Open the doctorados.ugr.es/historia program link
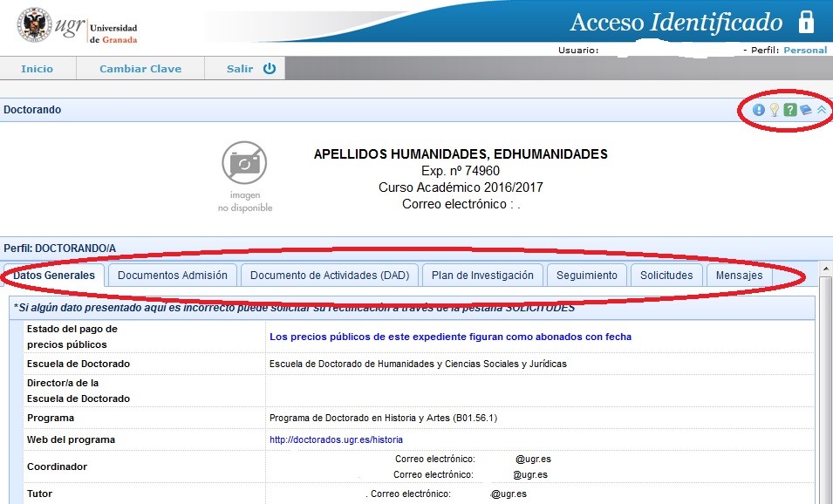The image size is (833, 504). click(336, 440)
